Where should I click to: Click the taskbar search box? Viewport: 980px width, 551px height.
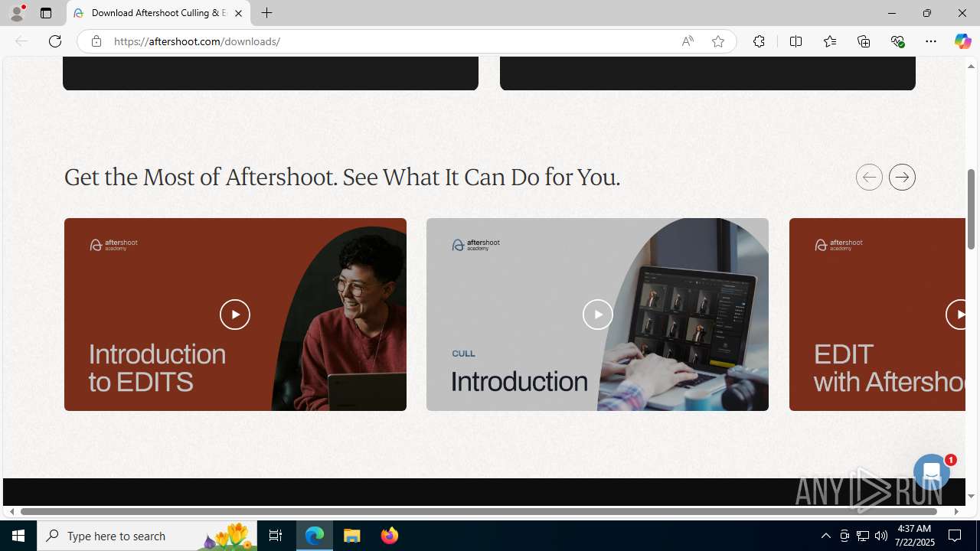tap(147, 536)
